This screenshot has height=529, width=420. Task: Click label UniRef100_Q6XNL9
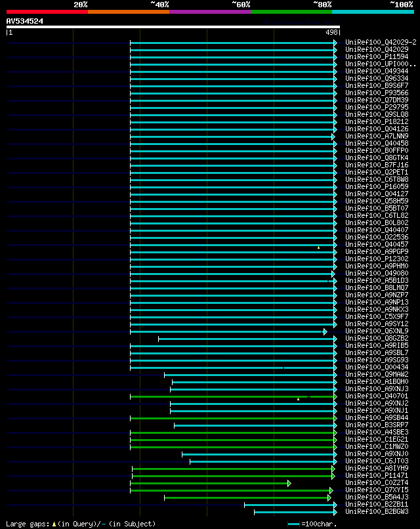377,331
